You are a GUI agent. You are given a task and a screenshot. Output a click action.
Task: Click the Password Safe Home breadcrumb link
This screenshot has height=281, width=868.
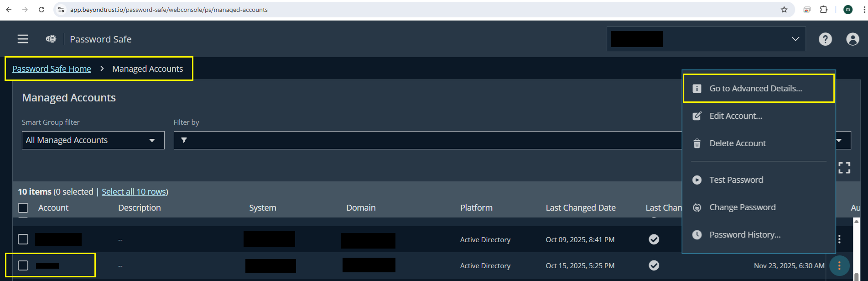(52, 69)
